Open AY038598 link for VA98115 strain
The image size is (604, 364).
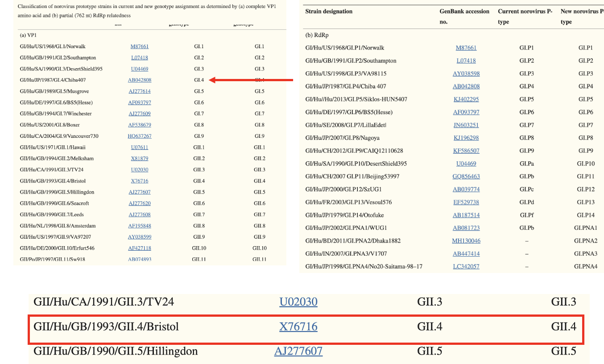[466, 74]
